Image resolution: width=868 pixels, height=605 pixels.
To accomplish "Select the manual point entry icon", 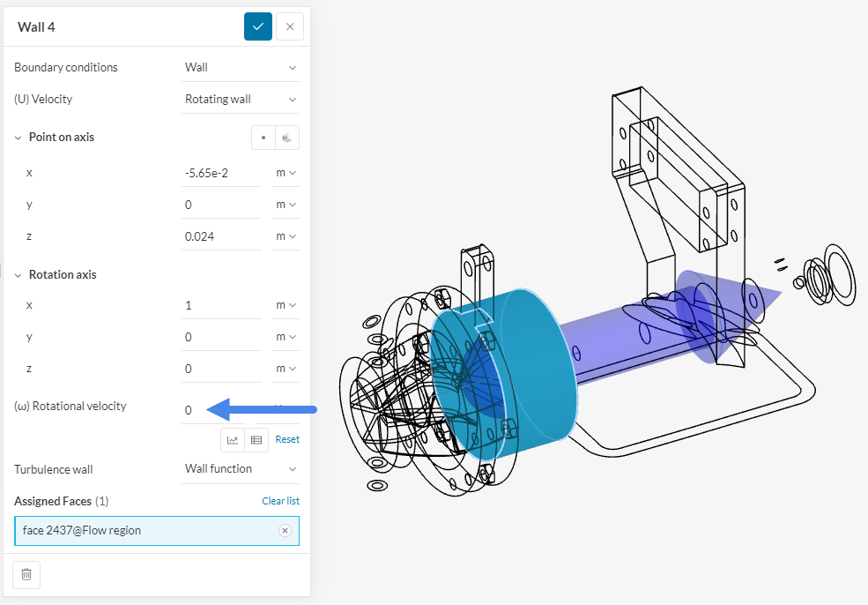I will tap(262, 137).
